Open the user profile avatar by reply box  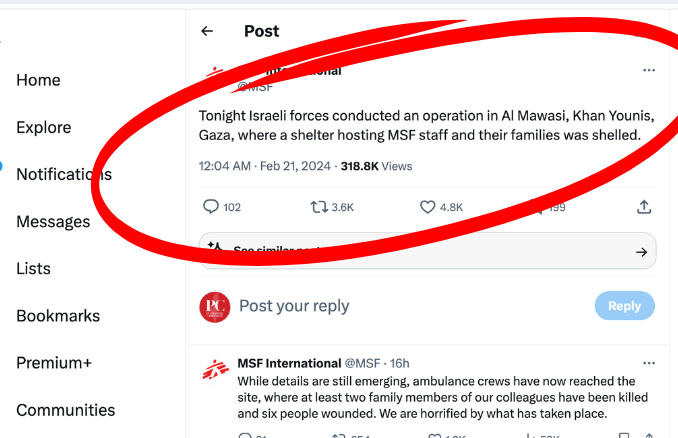pos(215,306)
